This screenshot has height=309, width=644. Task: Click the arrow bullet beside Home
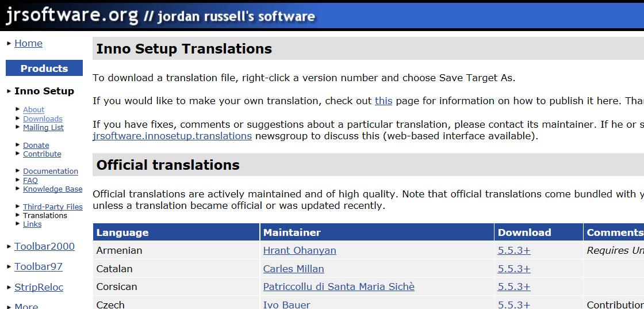(x=9, y=43)
